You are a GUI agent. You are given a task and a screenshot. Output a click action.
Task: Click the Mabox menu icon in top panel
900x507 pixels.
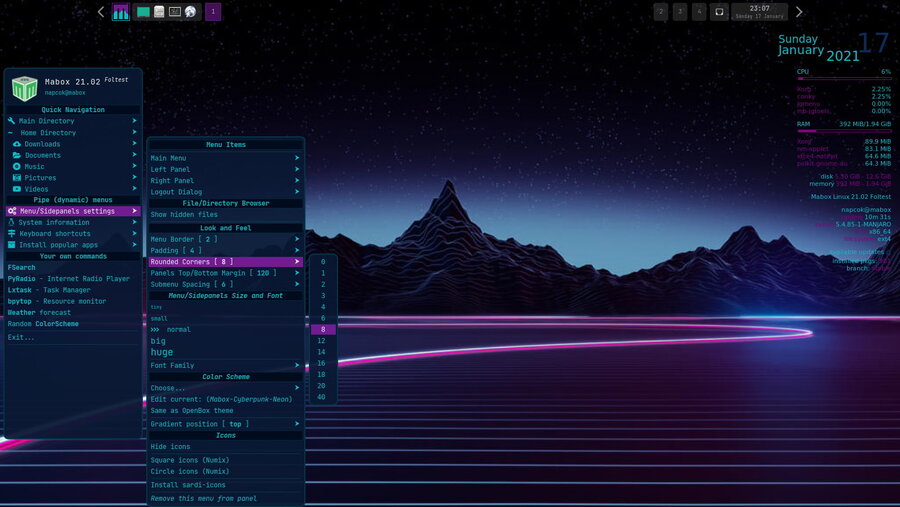(x=121, y=12)
